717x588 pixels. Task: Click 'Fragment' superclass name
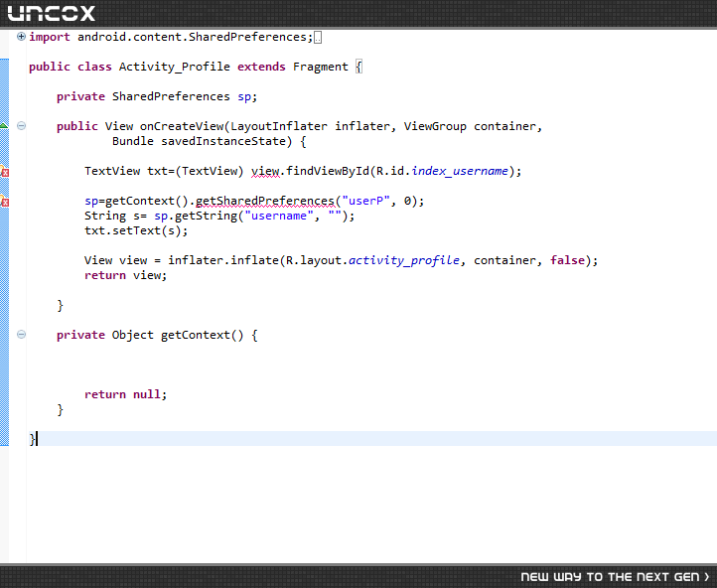[321, 67]
